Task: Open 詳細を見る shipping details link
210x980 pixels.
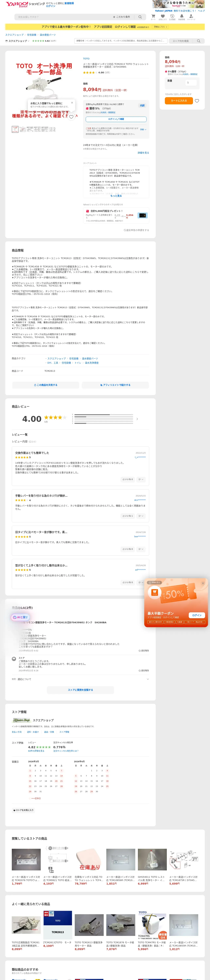Action: 143,153
